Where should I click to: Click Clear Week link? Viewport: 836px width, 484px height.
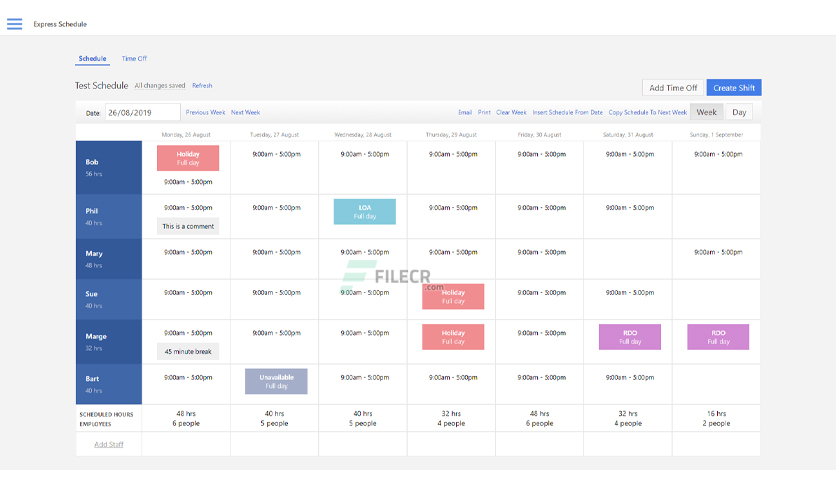coord(511,112)
